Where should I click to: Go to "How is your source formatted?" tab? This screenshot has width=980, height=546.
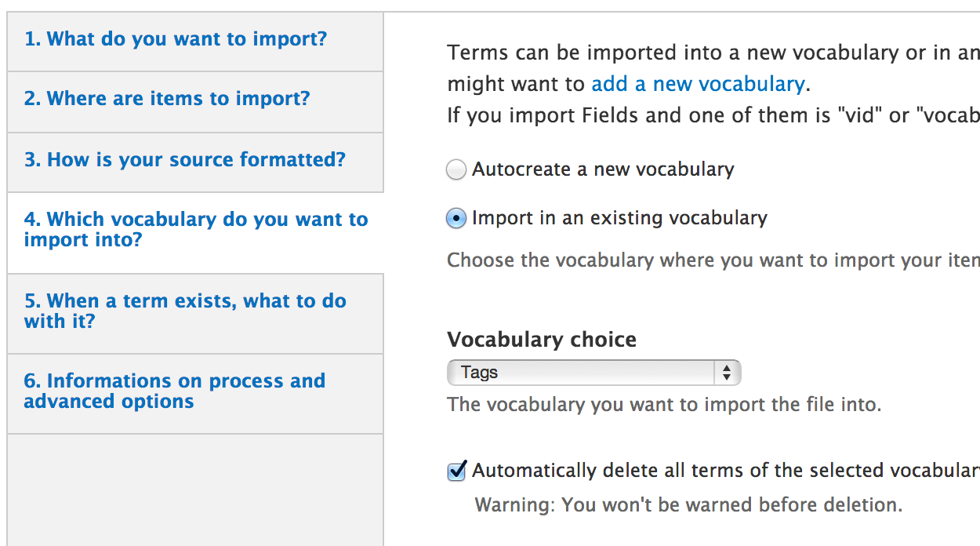point(184,160)
